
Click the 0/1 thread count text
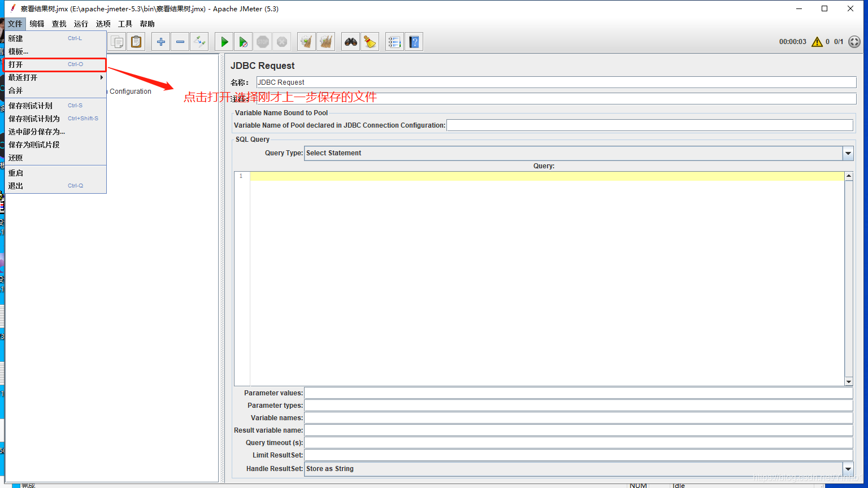pyautogui.click(x=839, y=42)
